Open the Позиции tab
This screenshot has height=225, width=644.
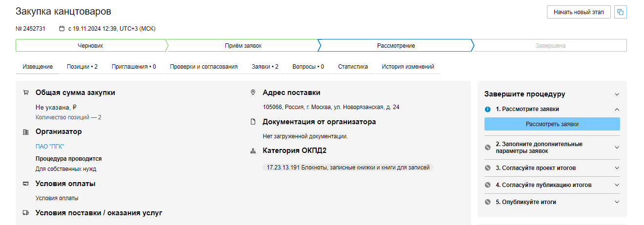click(x=82, y=67)
